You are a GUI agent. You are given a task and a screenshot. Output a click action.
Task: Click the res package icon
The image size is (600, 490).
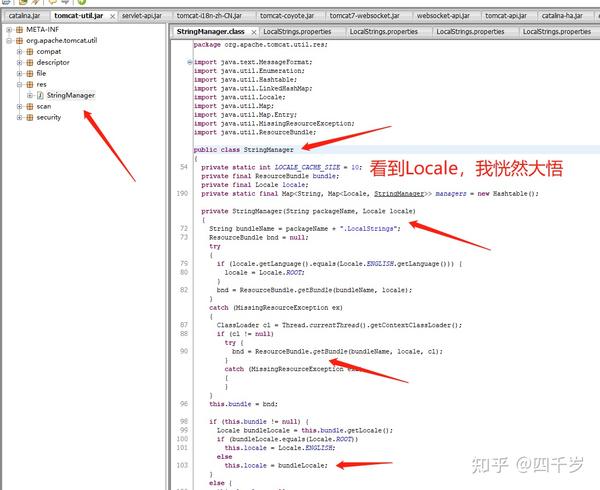(x=30, y=85)
